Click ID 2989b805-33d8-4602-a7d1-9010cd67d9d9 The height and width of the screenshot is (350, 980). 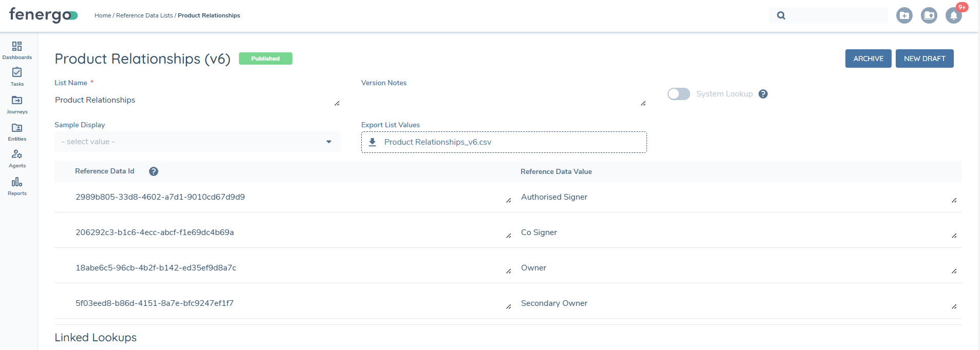(x=160, y=197)
